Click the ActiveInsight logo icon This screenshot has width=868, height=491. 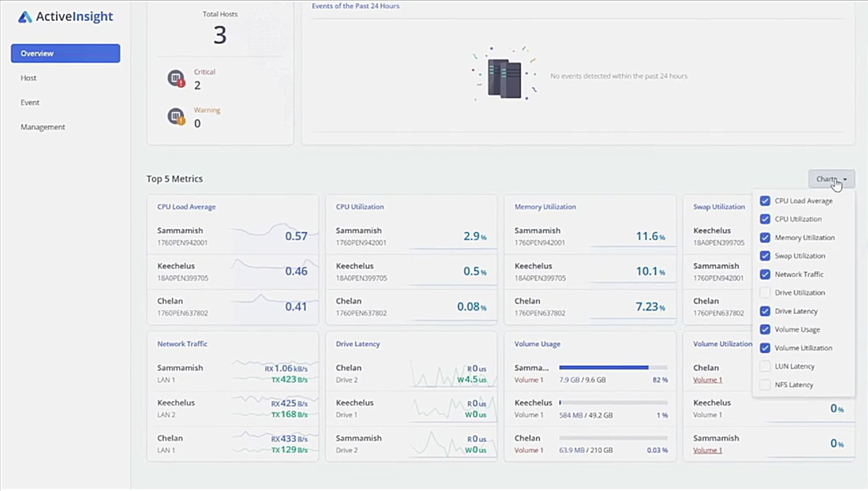(25, 17)
